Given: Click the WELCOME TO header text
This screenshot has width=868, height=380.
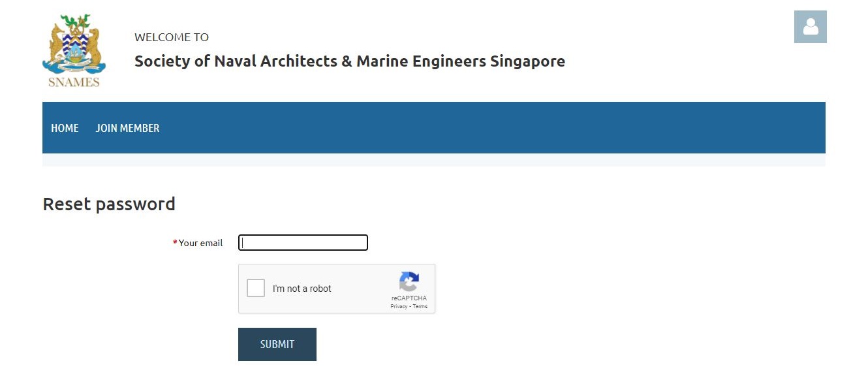Looking at the screenshot, I should coord(172,37).
